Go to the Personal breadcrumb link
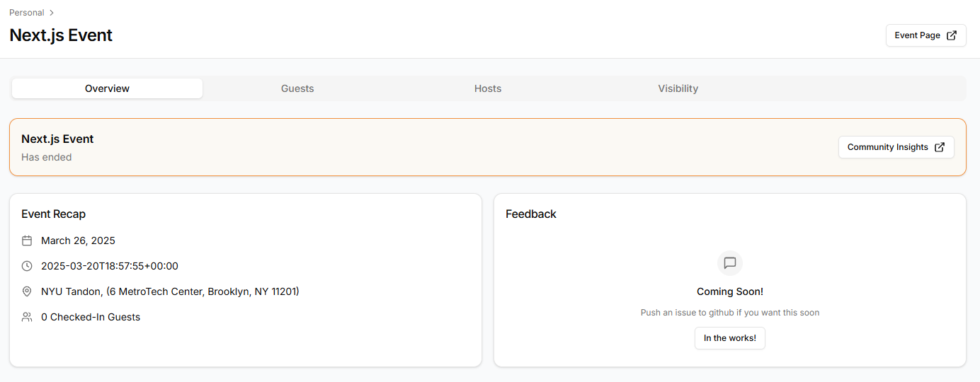The image size is (980, 382). 27,13
